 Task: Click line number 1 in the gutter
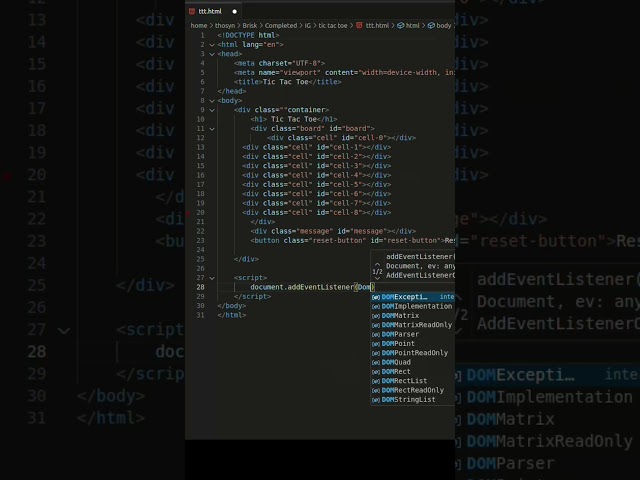tap(202, 36)
